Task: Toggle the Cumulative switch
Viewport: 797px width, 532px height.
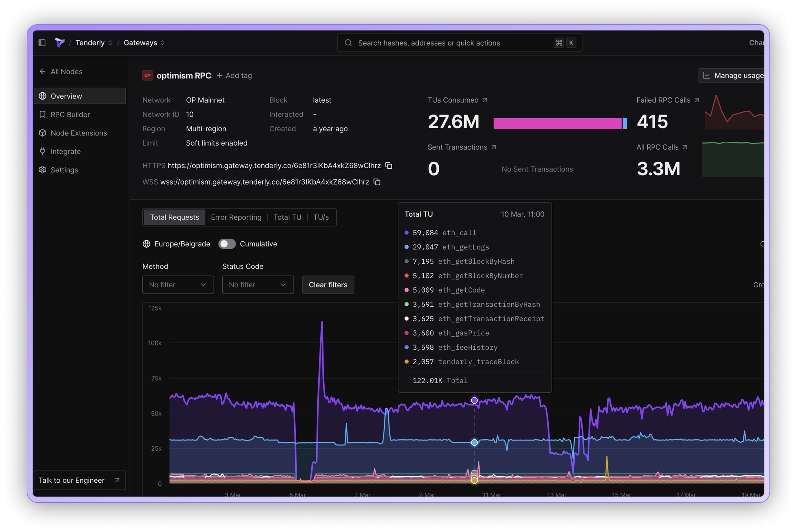Action: pos(227,244)
